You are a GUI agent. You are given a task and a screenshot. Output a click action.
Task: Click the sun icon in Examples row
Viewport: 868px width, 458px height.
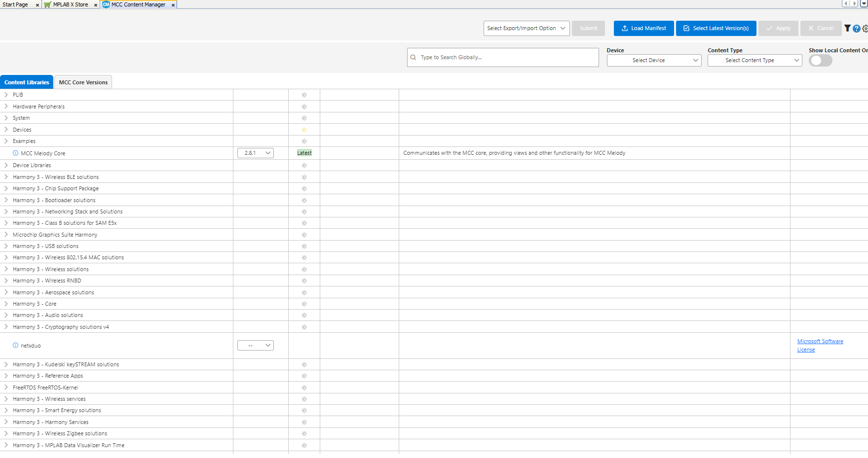(304, 141)
